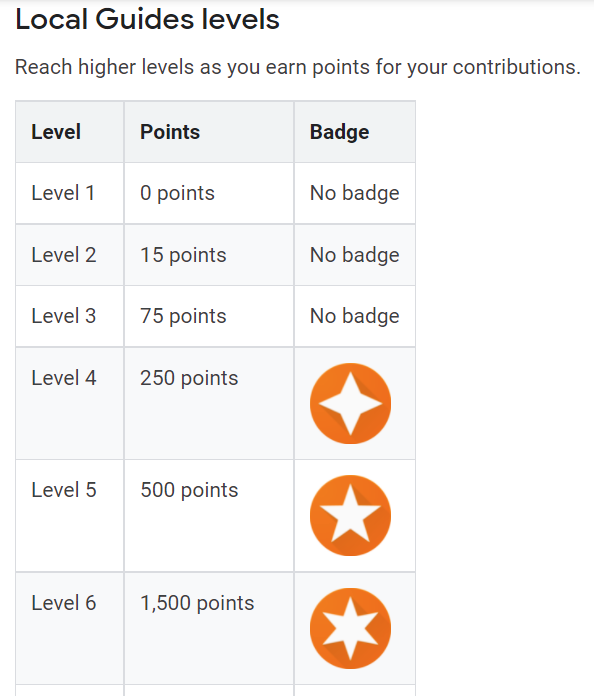The height and width of the screenshot is (696, 594).
Task: Click the Reach higher levels description text
Action: click(x=298, y=67)
